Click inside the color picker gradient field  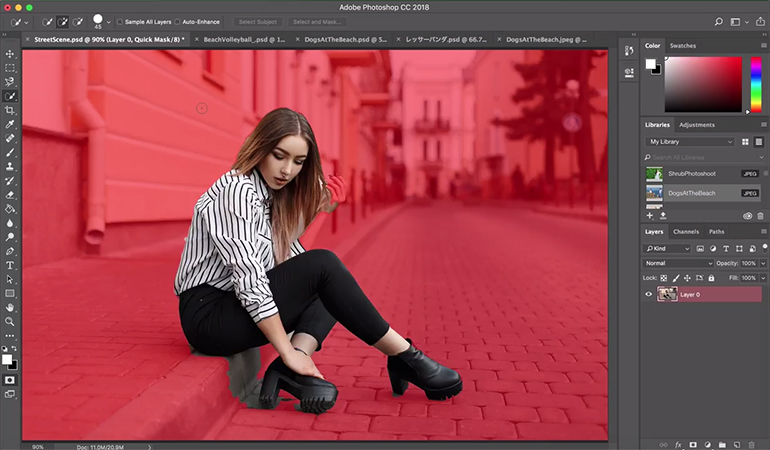point(702,84)
